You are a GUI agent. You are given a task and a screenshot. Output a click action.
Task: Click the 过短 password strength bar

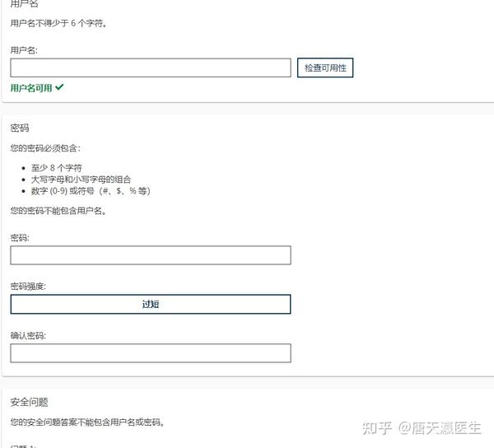(151, 304)
